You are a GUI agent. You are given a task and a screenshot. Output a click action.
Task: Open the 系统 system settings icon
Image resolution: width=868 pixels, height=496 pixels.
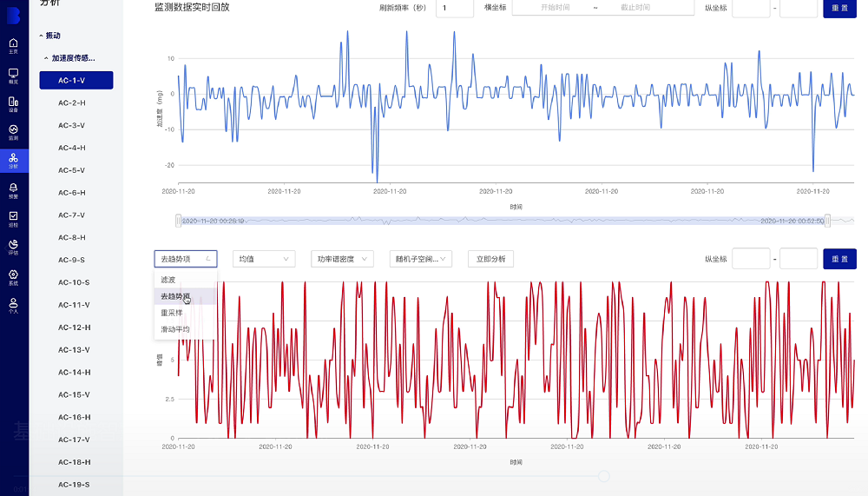tap(13, 276)
